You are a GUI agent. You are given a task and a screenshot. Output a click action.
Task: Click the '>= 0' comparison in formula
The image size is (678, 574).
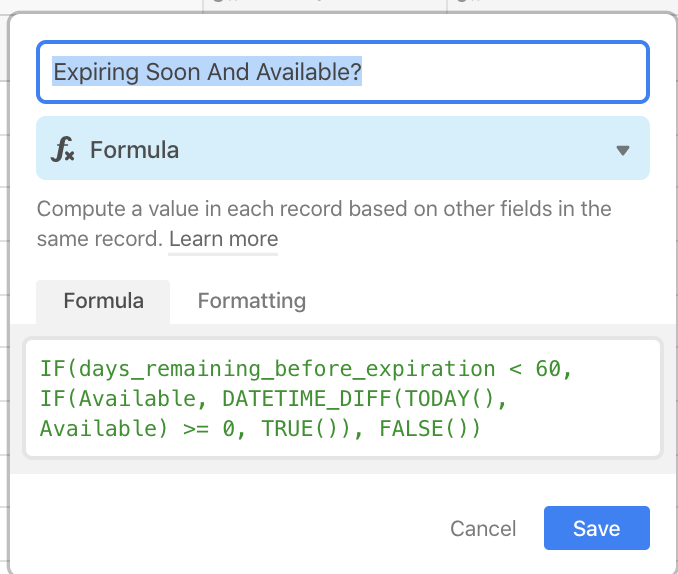[x=209, y=429]
